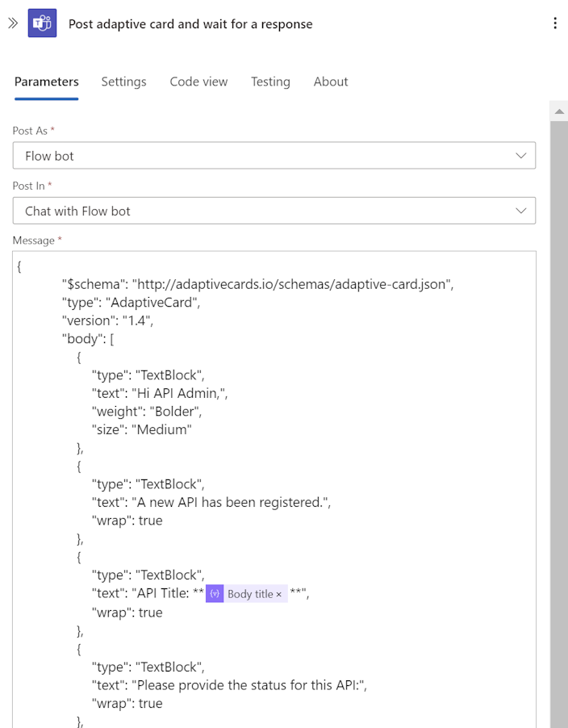Click the '"weight": "Bolder"' line
This screenshot has height=728, width=568.
[147, 412]
